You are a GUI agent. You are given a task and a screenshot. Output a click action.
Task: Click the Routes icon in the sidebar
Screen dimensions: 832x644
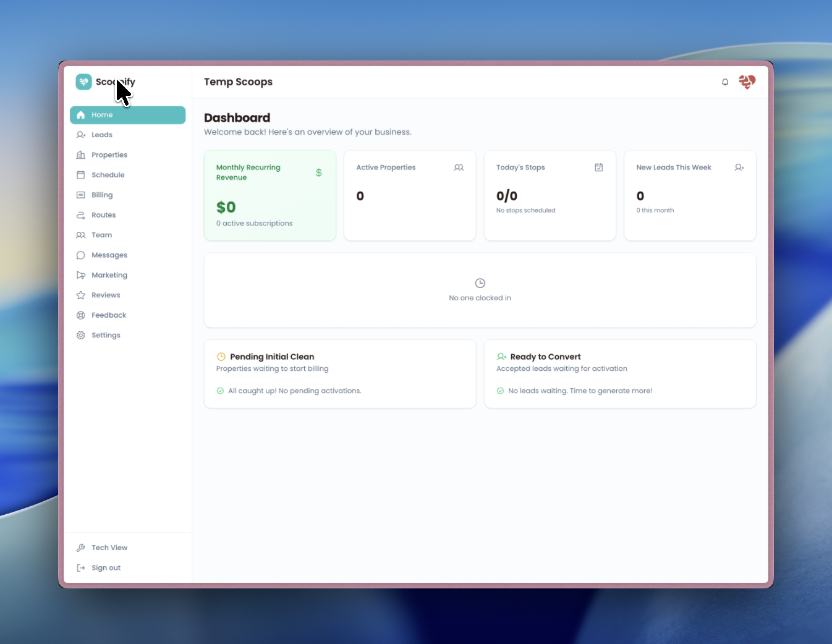tap(81, 214)
